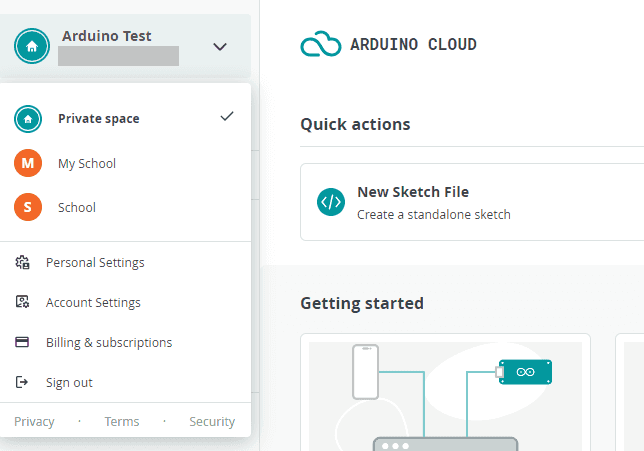This screenshot has width=644, height=451.
Task: Click the New Sketch File code icon
Action: [331, 201]
